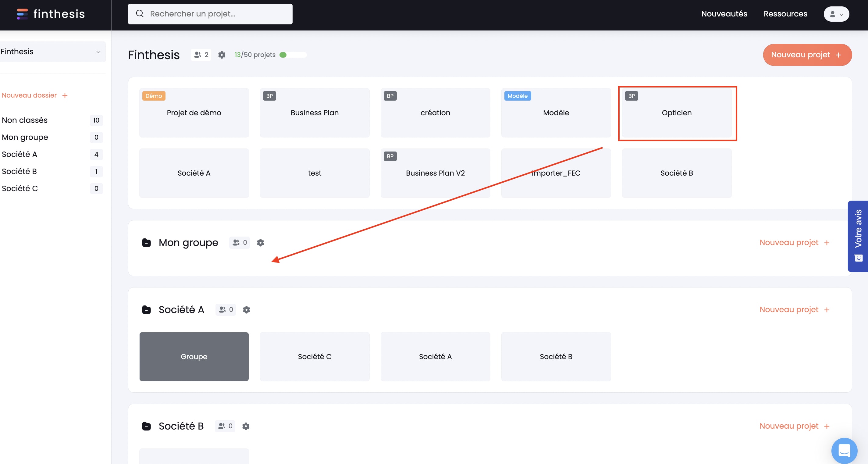This screenshot has width=868, height=464.
Task: Select Société B in sidebar
Action: point(52,171)
